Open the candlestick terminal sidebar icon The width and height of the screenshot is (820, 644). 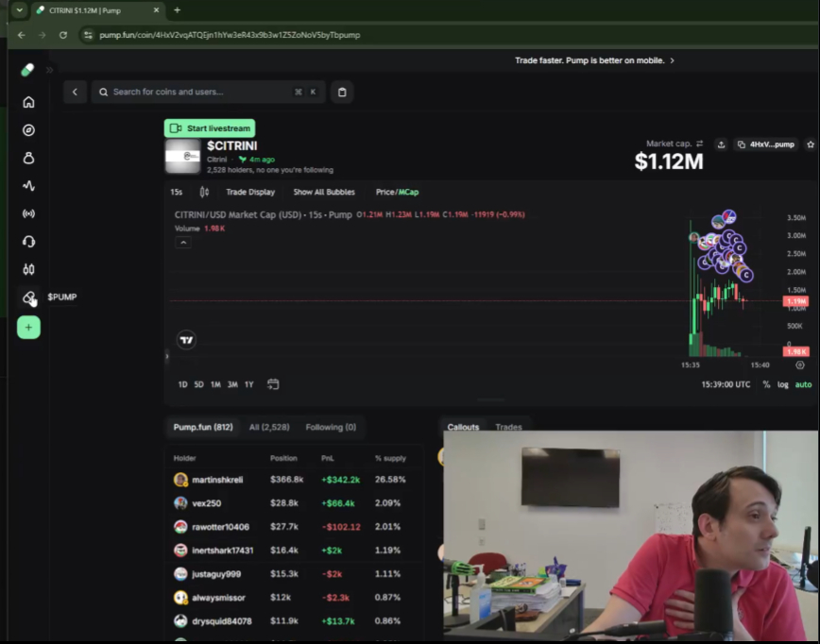(28, 269)
